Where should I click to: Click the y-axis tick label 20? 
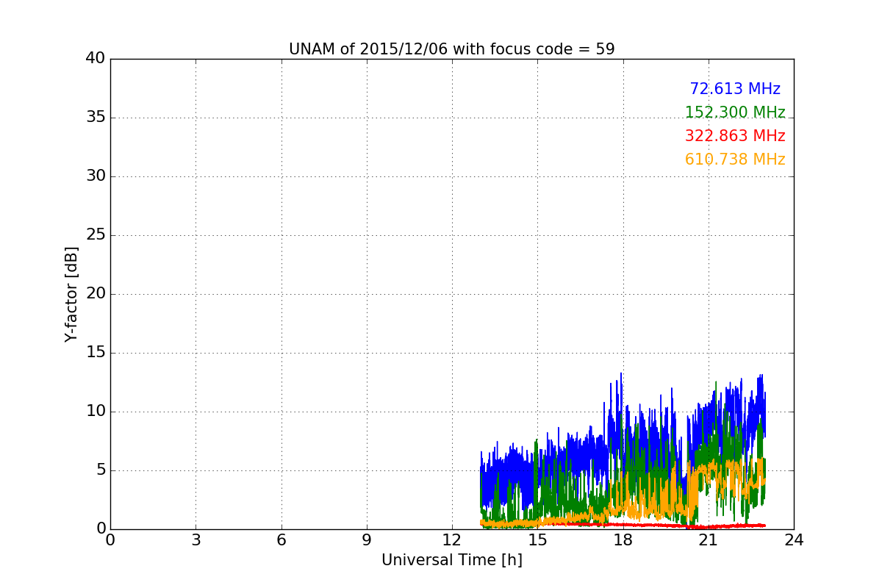pyautogui.click(x=96, y=294)
